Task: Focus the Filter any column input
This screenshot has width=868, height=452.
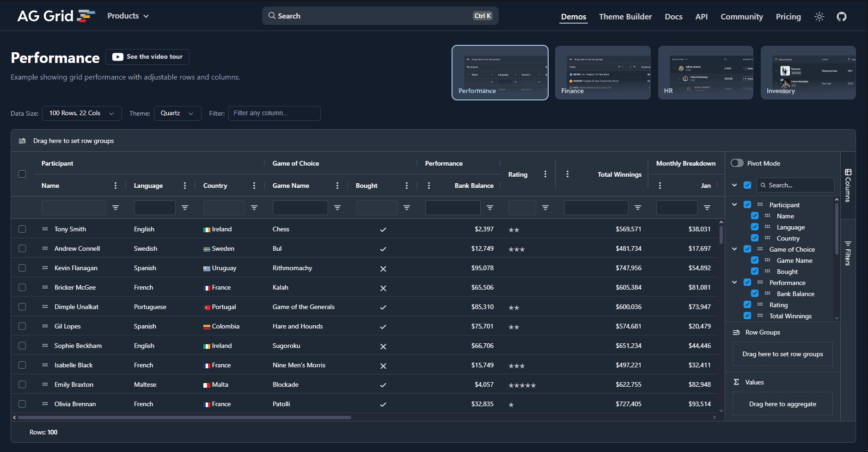Action: click(x=275, y=113)
